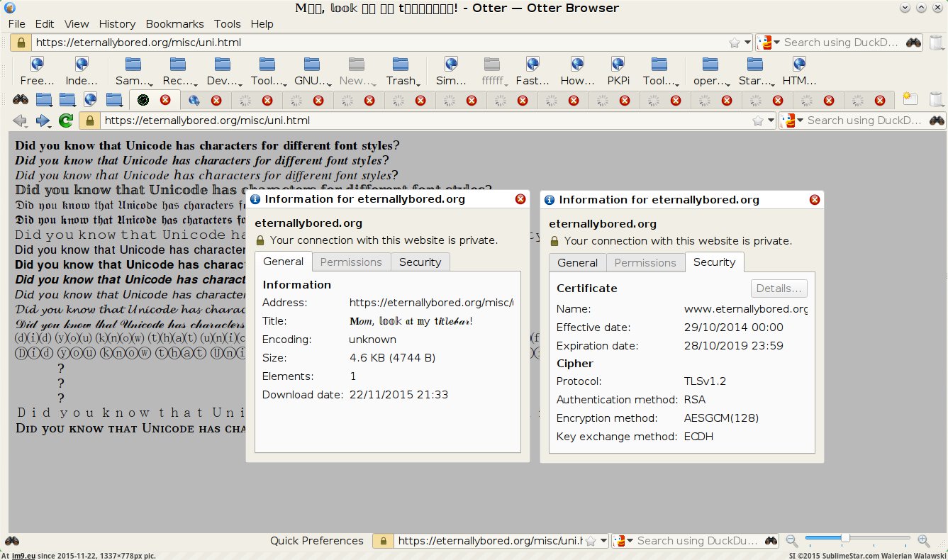Click the binoculars icon at status bar left
This screenshot has height=560, width=948.
tap(12, 541)
